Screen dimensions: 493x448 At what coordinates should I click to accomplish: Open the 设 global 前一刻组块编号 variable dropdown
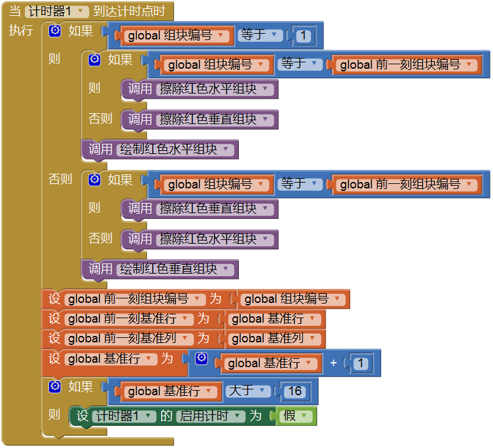point(136,299)
